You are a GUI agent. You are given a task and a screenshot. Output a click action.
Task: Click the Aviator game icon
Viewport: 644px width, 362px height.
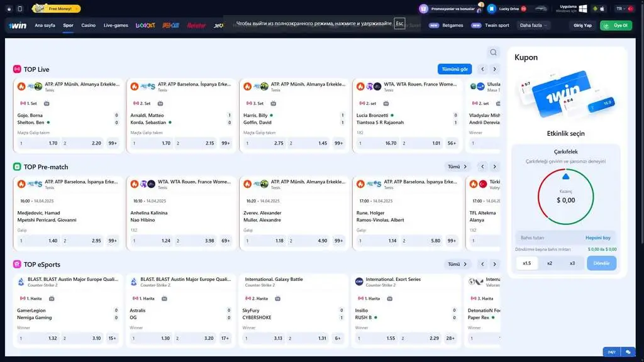coord(197,26)
